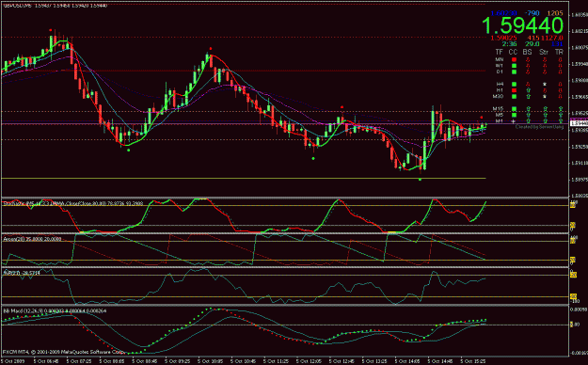Click the red TR down arrow in the D1 row
The height and width of the screenshot is (365, 588).
point(561,71)
